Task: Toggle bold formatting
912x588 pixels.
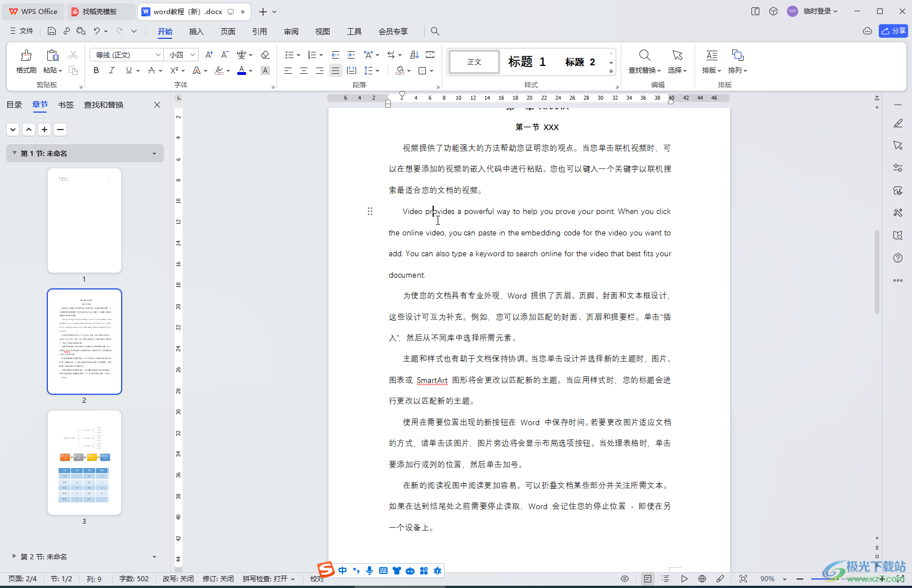Action: pyautogui.click(x=96, y=70)
